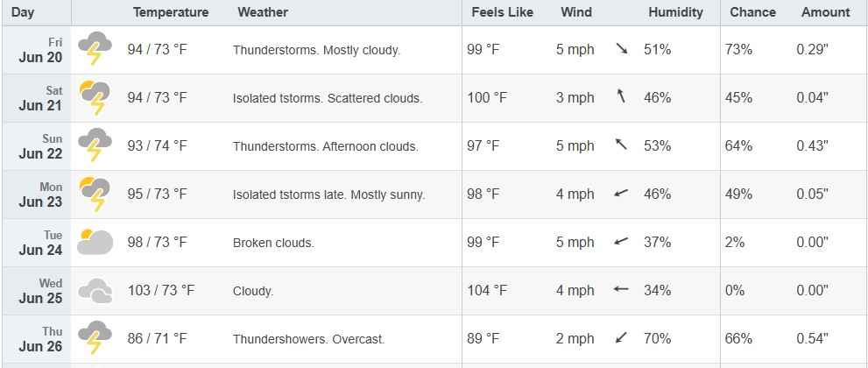Screen dimensions: 868x368
Task: Click the wind direction arrow for Jun 25
Action: [621, 289]
